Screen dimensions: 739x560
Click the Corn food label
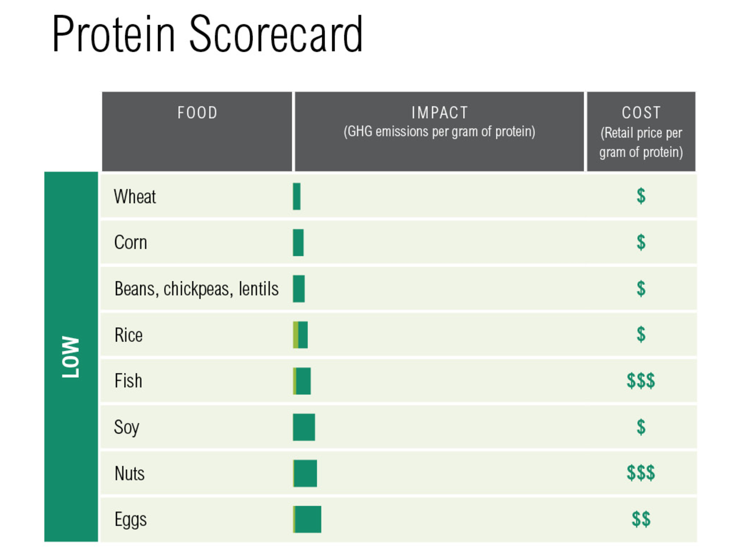pos(131,242)
